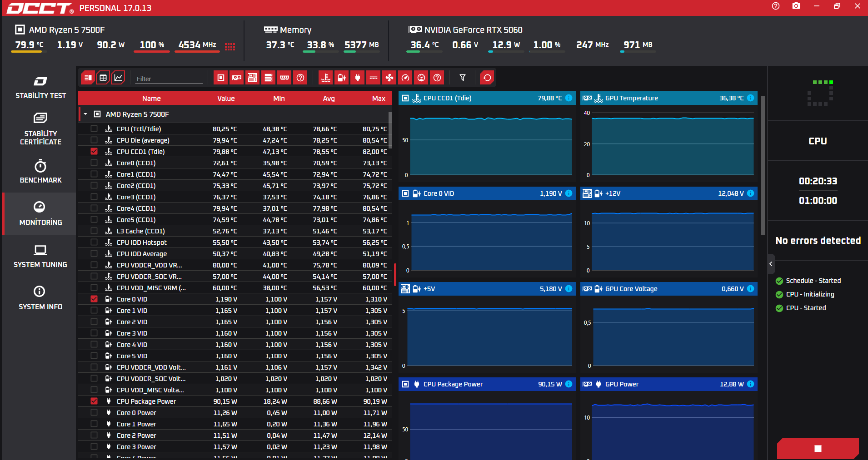Screen dimensions: 868x460
Task: Switch to table-only view
Action: (x=103, y=78)
